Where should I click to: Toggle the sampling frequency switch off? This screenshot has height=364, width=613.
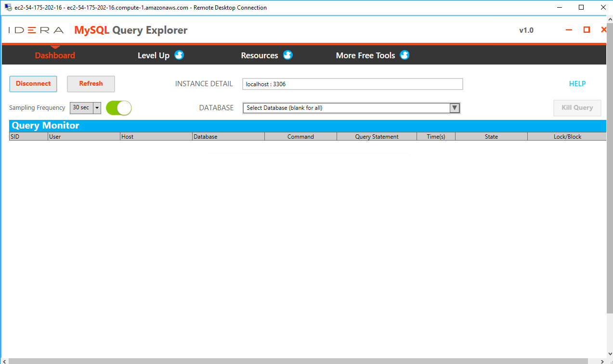(x=118, y=107)
